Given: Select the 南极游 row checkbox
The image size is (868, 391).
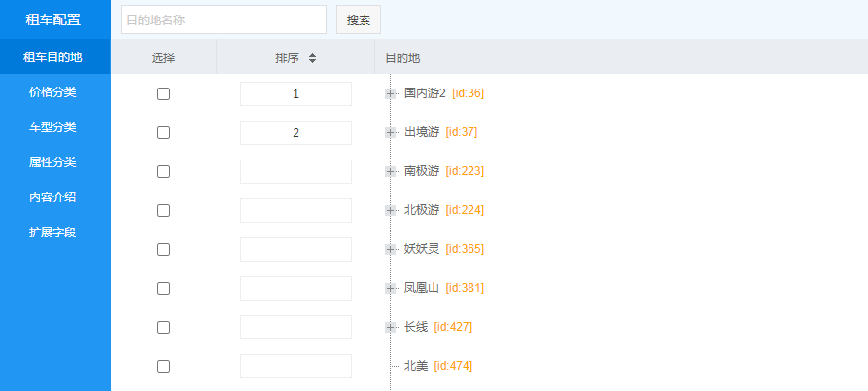Looking at the screenshot, I should [x=163, y=171].
